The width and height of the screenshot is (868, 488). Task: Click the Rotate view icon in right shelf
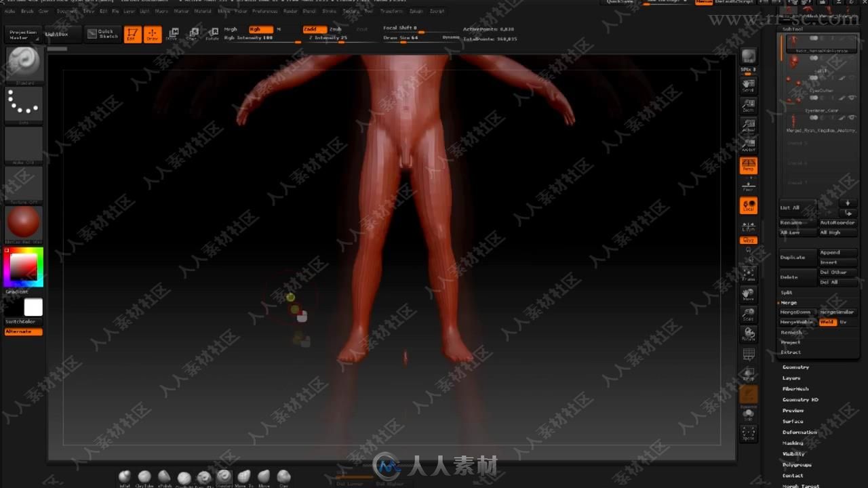pyautogui.click(x=749, y=334)
